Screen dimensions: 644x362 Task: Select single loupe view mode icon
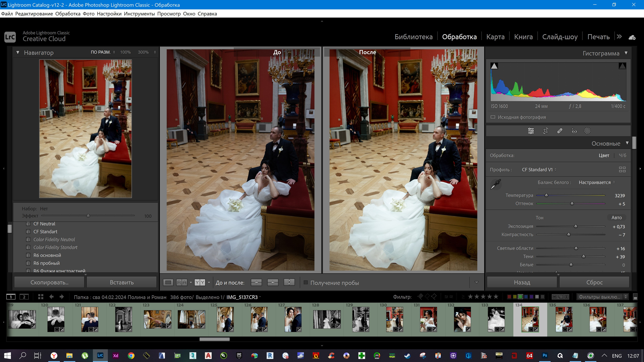point(168,282)
